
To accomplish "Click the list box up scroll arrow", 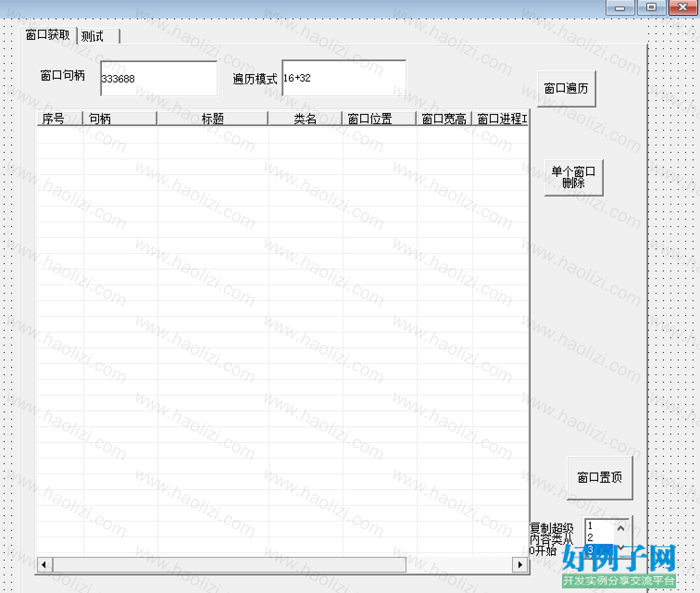I will [621, 528].
